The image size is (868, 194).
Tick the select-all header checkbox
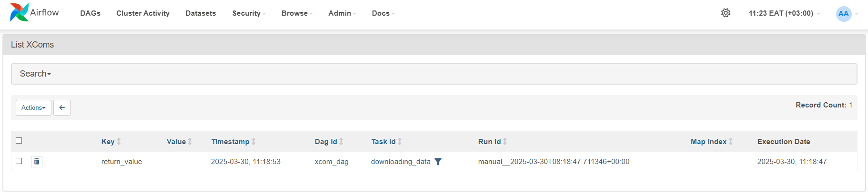pos(19,140)
